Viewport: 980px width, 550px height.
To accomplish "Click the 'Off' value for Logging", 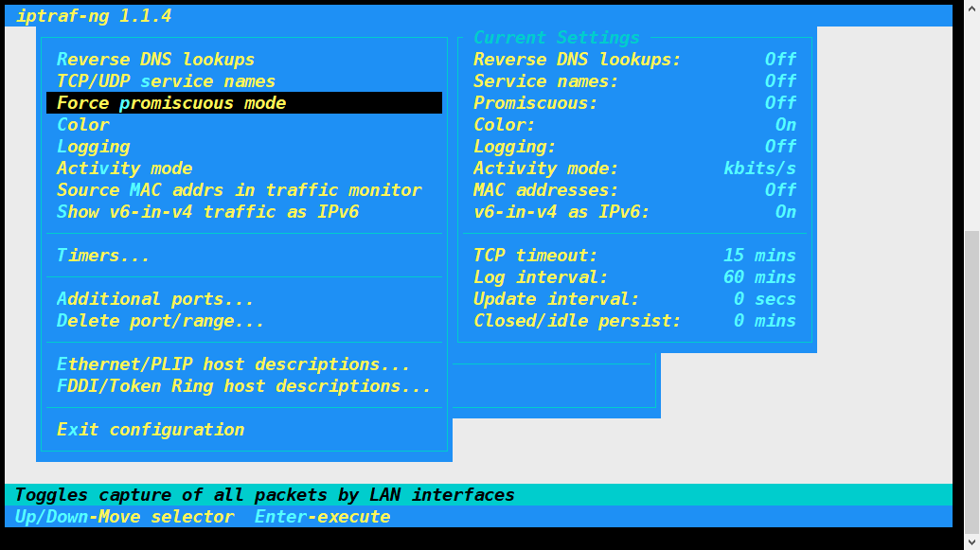I will point(780,147).
